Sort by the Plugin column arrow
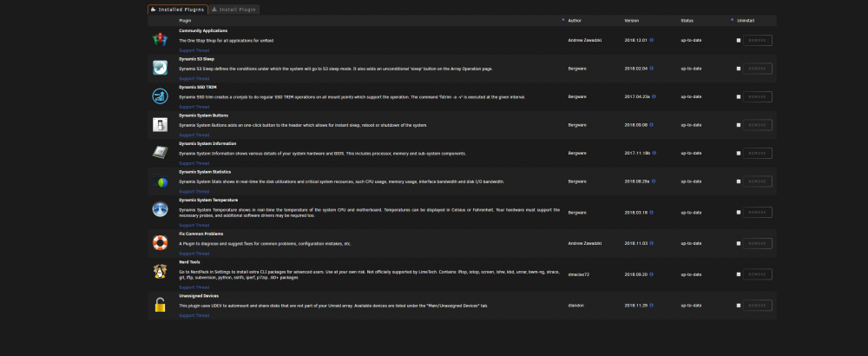This screenshot has height=356, width=868. pos(563,19)
